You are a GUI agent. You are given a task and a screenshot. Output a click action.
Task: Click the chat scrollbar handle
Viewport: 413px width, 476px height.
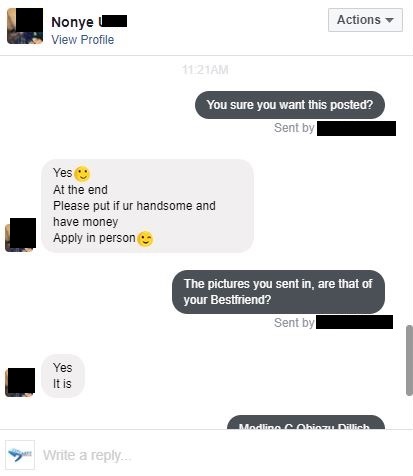(409, 361)
